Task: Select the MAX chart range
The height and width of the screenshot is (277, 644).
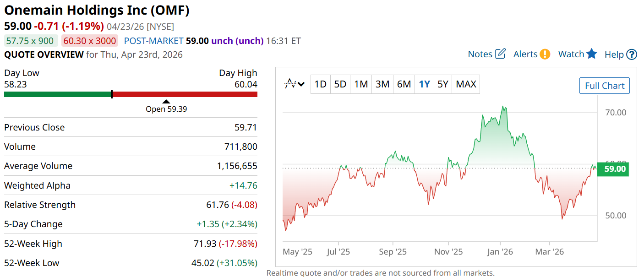Action: [466, 84]
